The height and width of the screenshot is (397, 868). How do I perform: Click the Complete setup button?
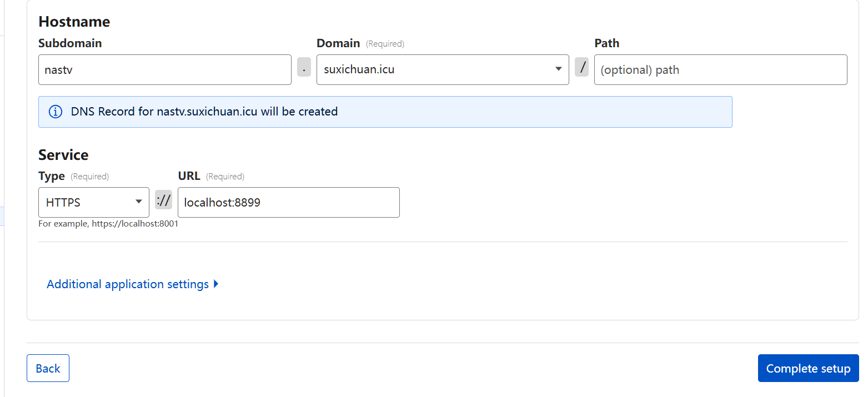coord(808,368)
